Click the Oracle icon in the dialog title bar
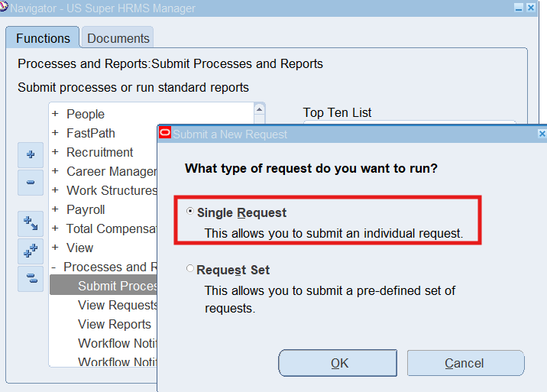Screen dimensions: 547x392 pyautogui.click(x=164, y=134)
